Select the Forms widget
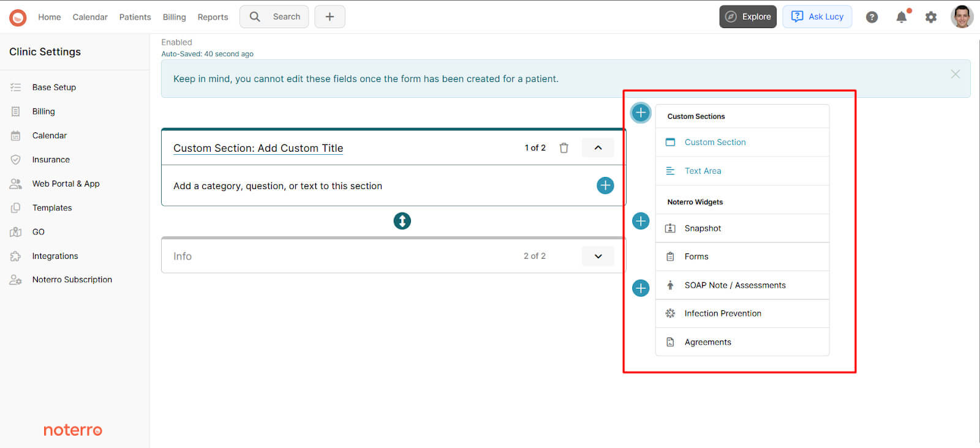 [742, 256]
